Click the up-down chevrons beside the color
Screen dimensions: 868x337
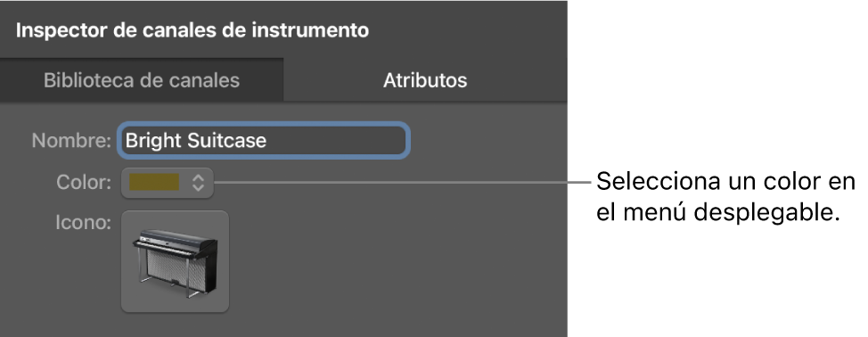point(198,182)
